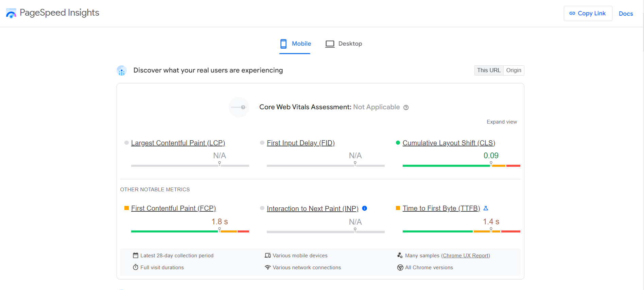Click the desktop monitor icon in the tab

click(x=330, y=44)
